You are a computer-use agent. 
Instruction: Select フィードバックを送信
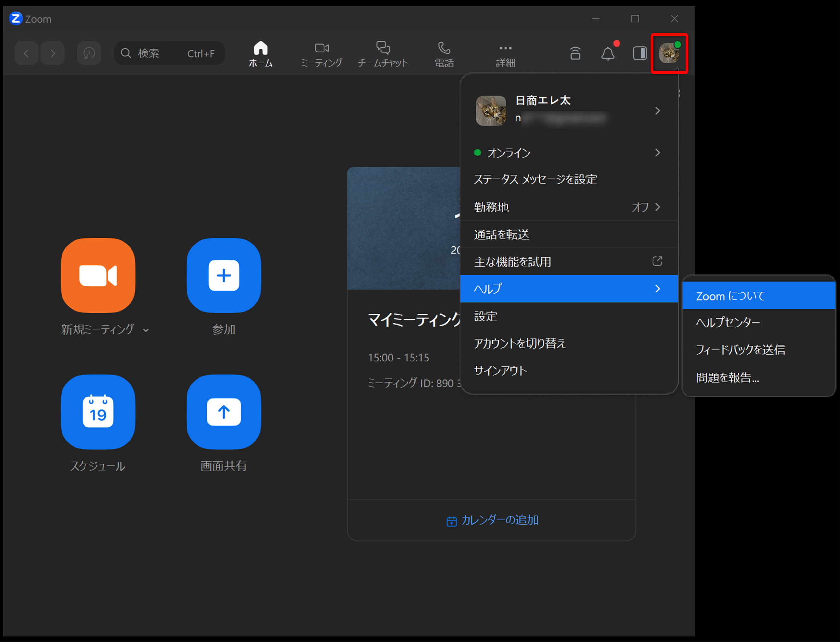point(759,350)
